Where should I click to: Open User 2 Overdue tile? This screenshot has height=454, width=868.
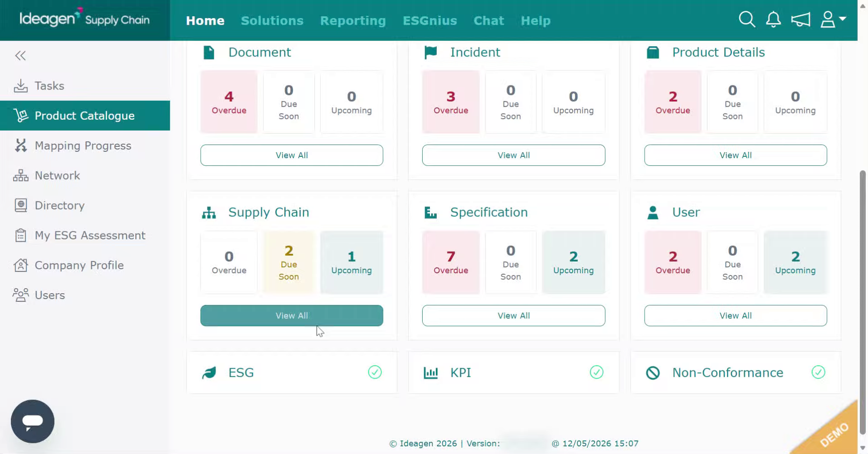coord(673,262)
